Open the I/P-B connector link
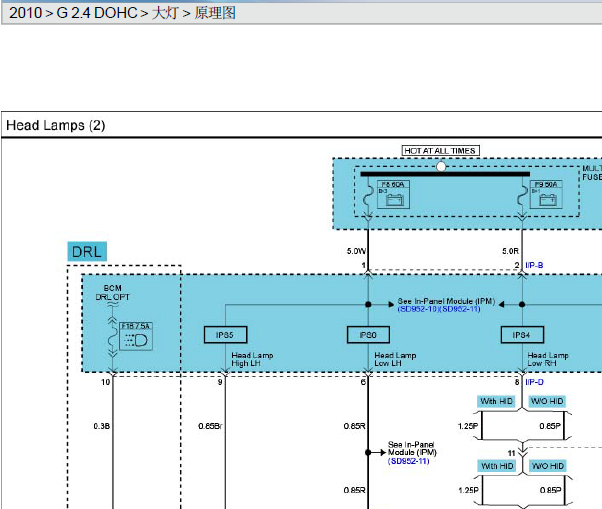The height and width of the screenshot is (509, 602). click(534, 265)
